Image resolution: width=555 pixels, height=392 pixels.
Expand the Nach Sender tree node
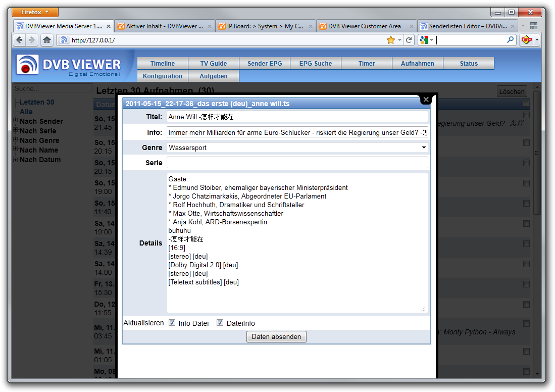pos(16,120)
